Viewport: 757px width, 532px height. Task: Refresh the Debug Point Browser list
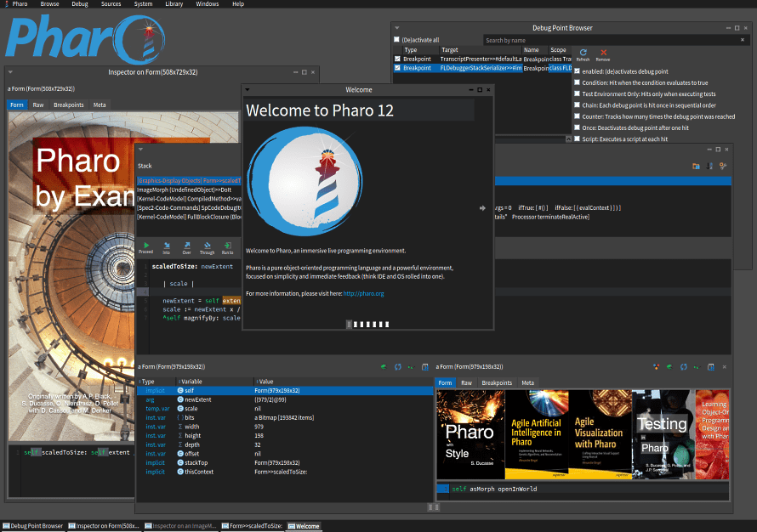pyautogui.click(x=583, y=54)
